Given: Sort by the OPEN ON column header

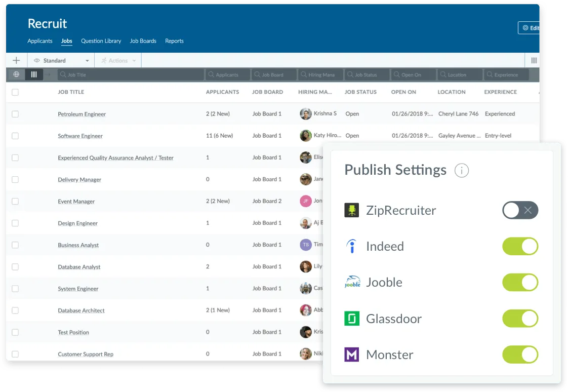Looking at the screenshot, I should pos(403,92).
